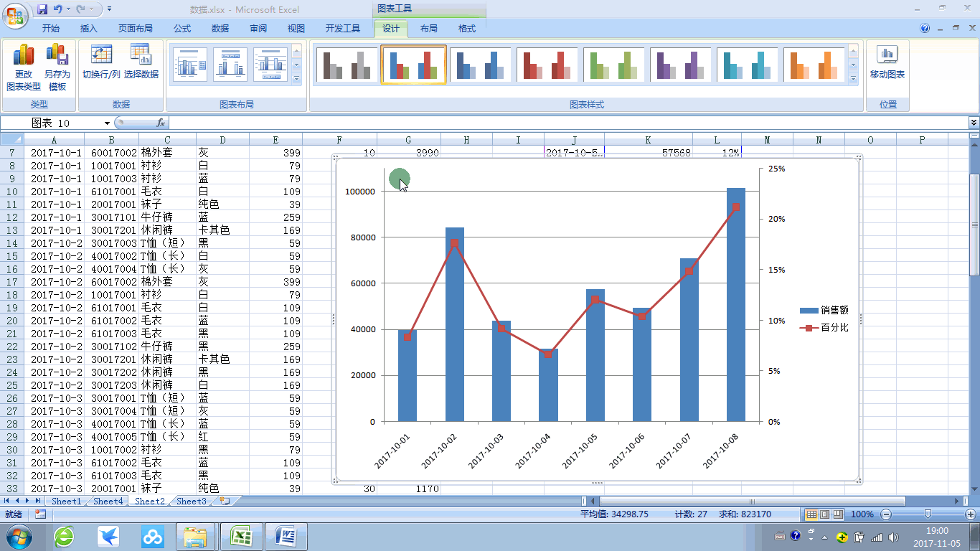Click 切换行/列 (switch row/column)

pyautogui.click(x=101, y=62)
